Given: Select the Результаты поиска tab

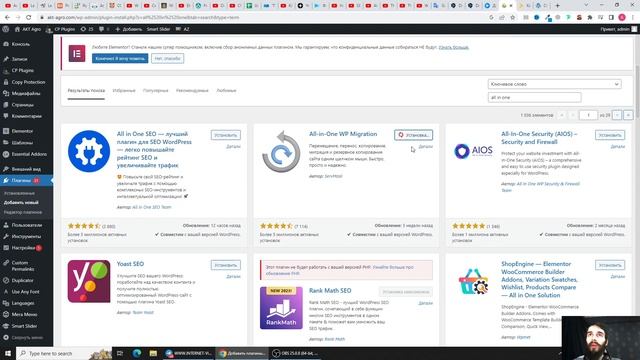Looking at the screenshot, I should (x=86, y=91).
